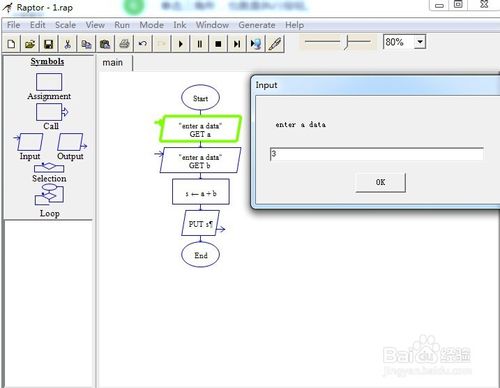Toggle the ink pen tool

pos(275,44)
